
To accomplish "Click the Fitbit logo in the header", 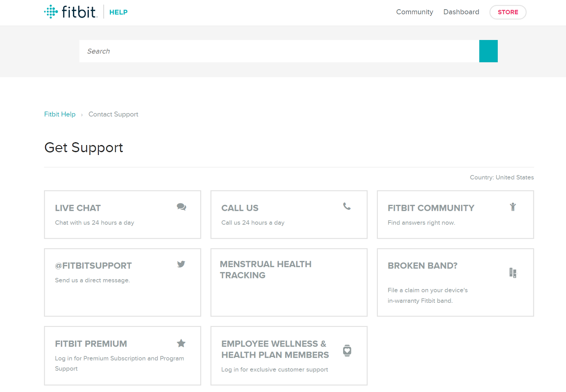I will click(70, 12).
